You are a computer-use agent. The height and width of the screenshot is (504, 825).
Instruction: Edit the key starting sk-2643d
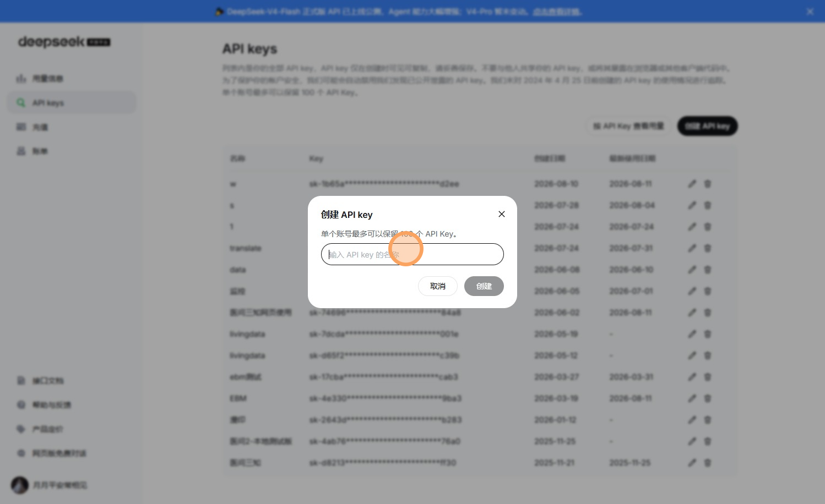tap(692, 420)
